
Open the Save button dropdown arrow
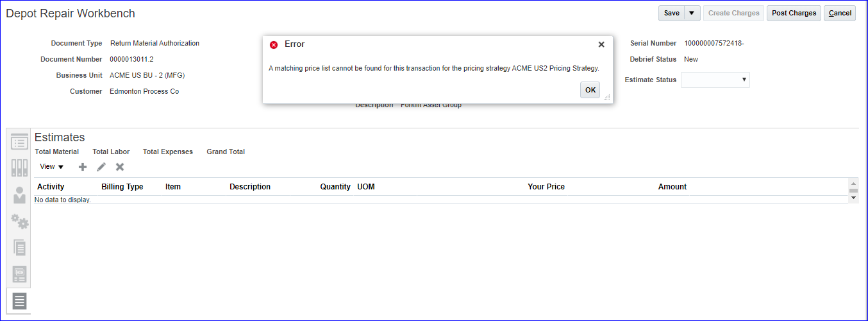(692, 13)
